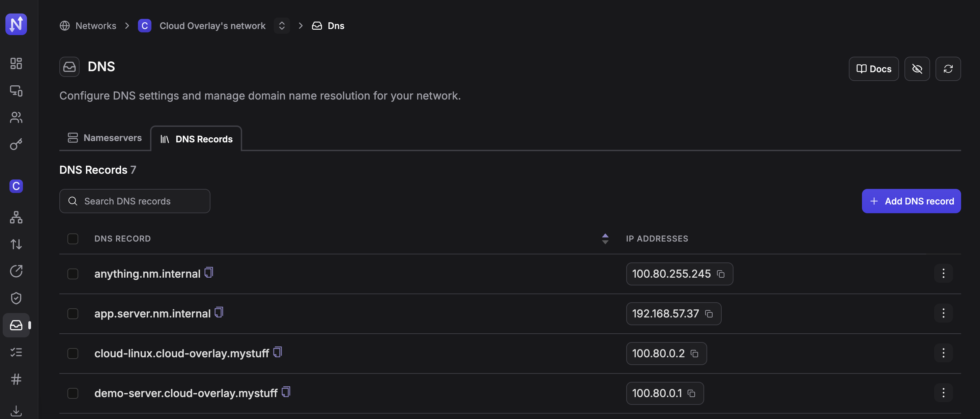Tick the demo-server.cloud-overlay.mystuff checkbox
The height and width of the screenshot is (419, 980).
pyautogui.click(x=73, y=393)
